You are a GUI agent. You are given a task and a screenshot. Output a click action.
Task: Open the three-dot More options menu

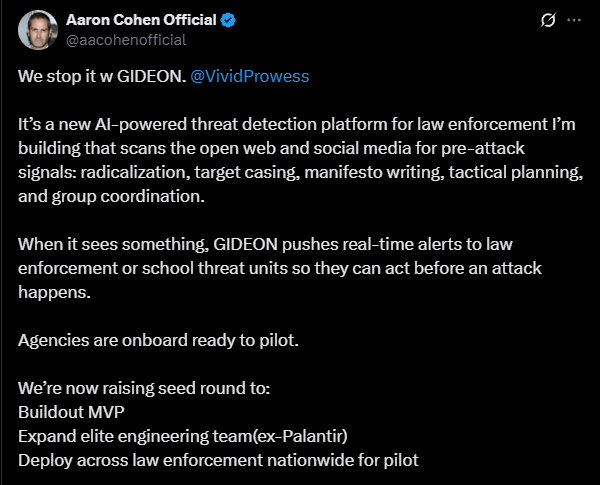click(x=574, y=20)
